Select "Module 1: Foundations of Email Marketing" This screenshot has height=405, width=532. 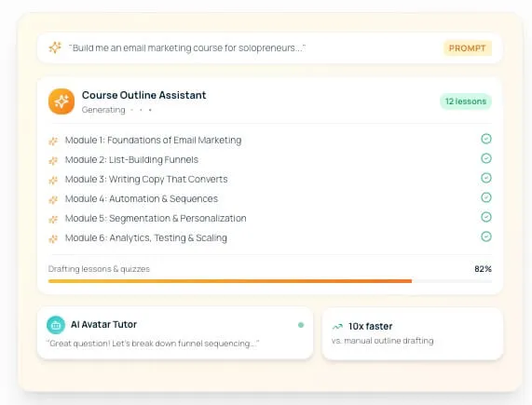point(154,140)
